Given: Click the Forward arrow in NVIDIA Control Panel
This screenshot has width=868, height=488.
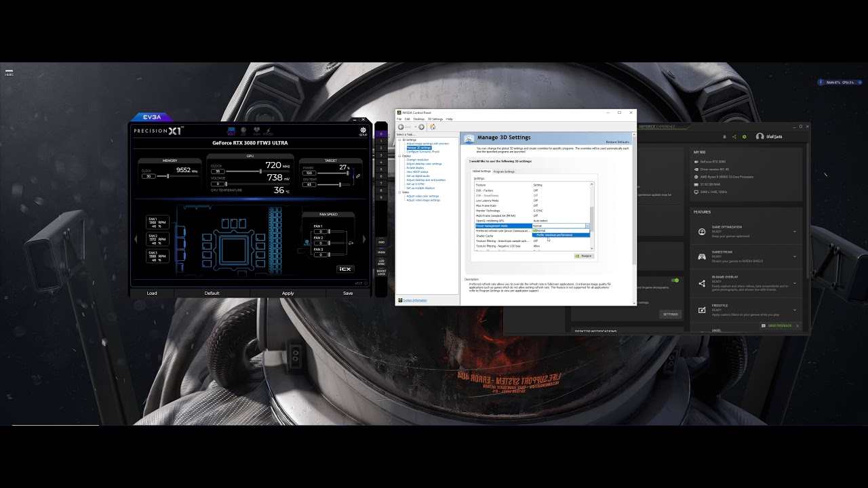Looking at the screenshot, I should 421,127.
